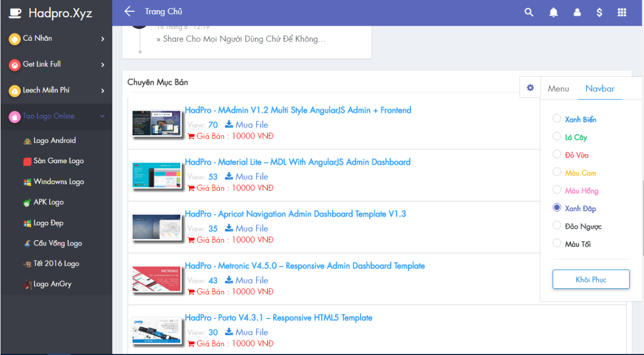
Task: Open the apps grid icon
Action: click(622, 12)
